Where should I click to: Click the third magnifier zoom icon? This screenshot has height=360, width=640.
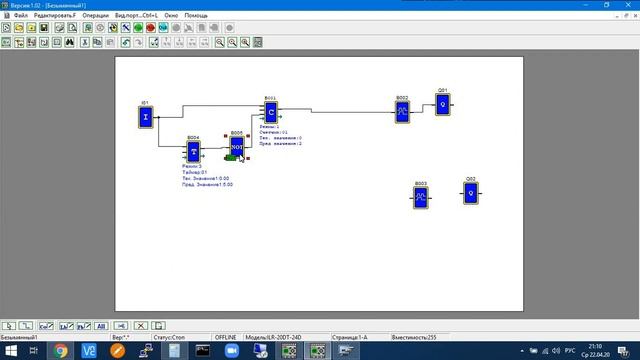(245, 42)
